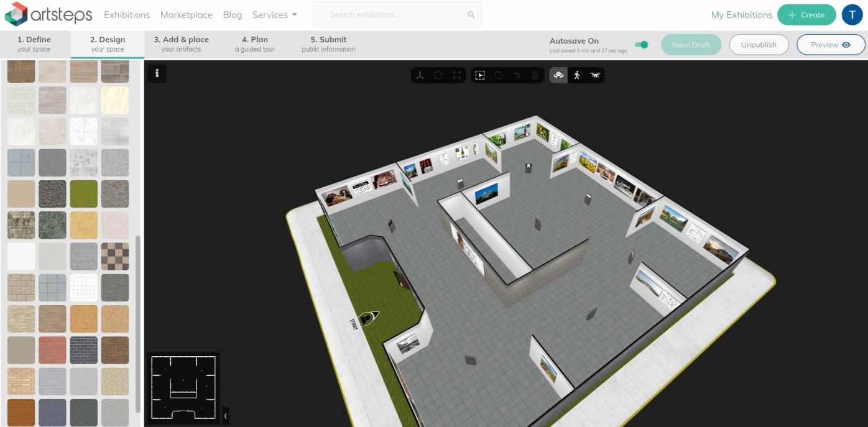Click the Unpublish button
The width and height of the screenshot is (868, 427).
tap(759, 45)
